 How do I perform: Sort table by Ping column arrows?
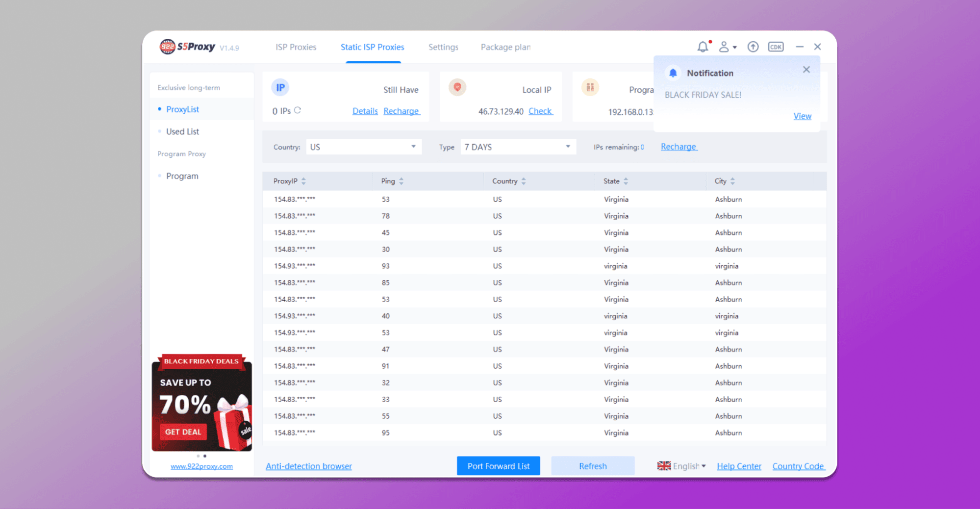pyautogui.click(x=401, y=181)
